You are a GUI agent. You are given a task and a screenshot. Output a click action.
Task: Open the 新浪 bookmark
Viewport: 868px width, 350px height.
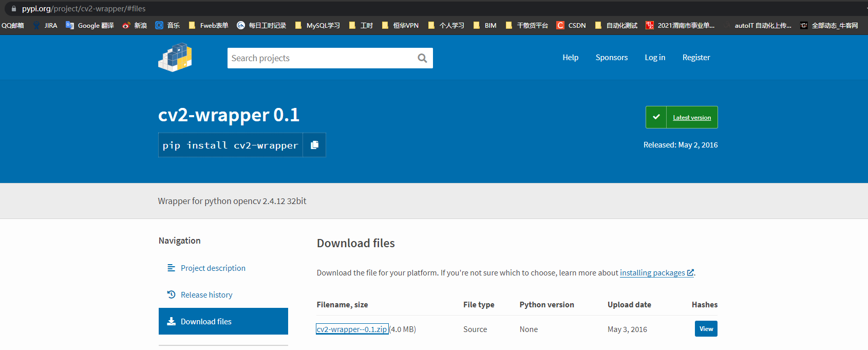click(x=135, y=25)
